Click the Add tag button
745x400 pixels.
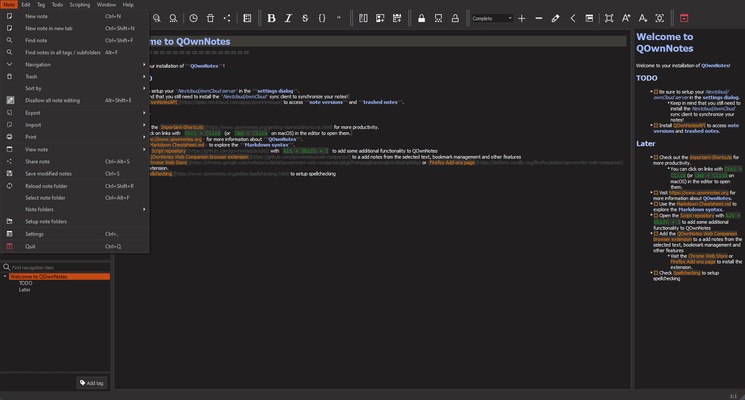click(x=92, y=383)
